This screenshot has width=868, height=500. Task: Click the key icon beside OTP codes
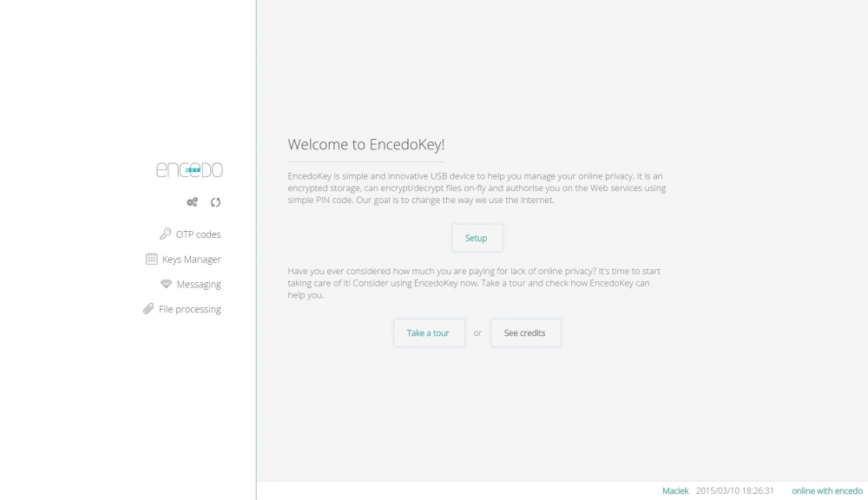click(166, 234)
